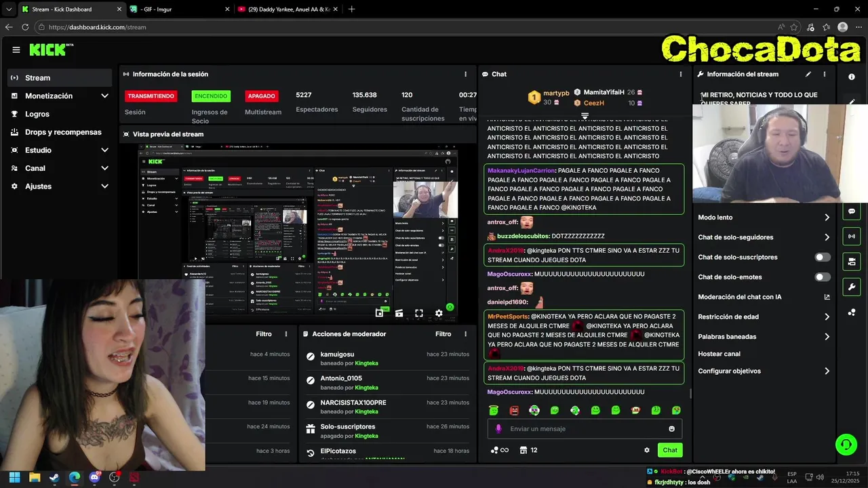Click the NARCISISTAX100PRE moderator action entry
This screenshot has width=868, height=488.
coord(387,407)
